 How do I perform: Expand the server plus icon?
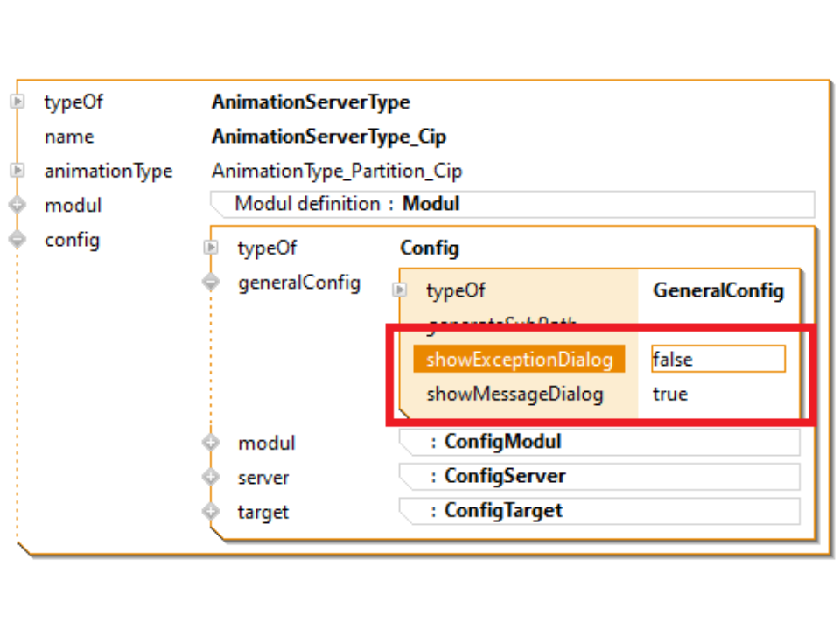tap(210, 477)
